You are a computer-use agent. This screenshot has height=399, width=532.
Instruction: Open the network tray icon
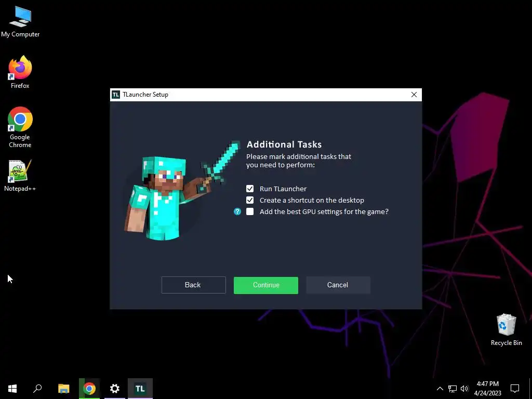453,389
